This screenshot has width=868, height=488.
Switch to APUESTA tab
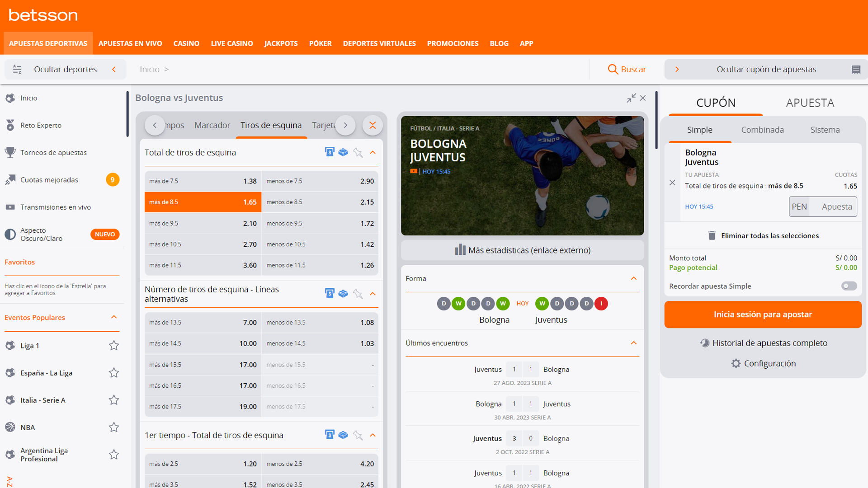pyautogui.click(x=810, y=103)
